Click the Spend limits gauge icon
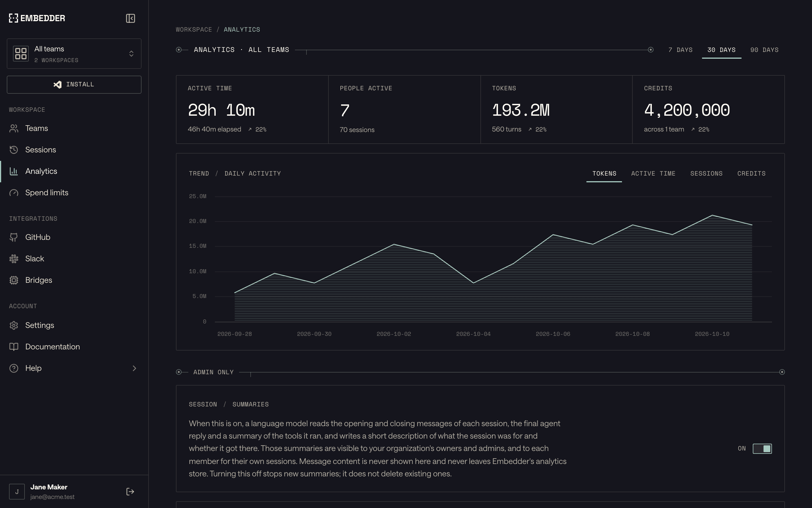This screenshot has width=812, height=508. (14, 193)
